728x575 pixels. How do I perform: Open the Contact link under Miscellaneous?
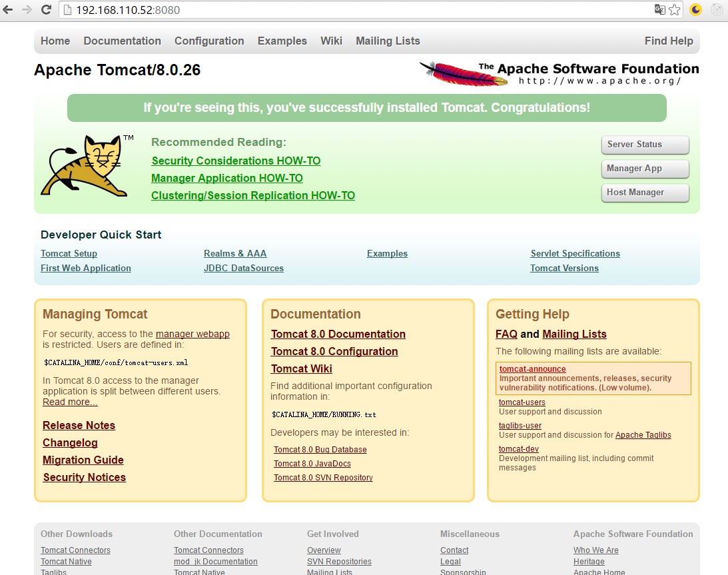click(x=454, y=550)
